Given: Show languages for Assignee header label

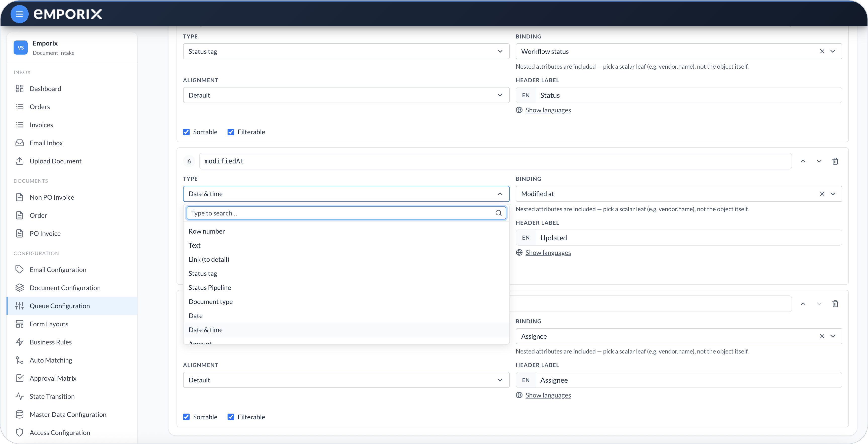Looking at the screenshot, I should [548, 395].
